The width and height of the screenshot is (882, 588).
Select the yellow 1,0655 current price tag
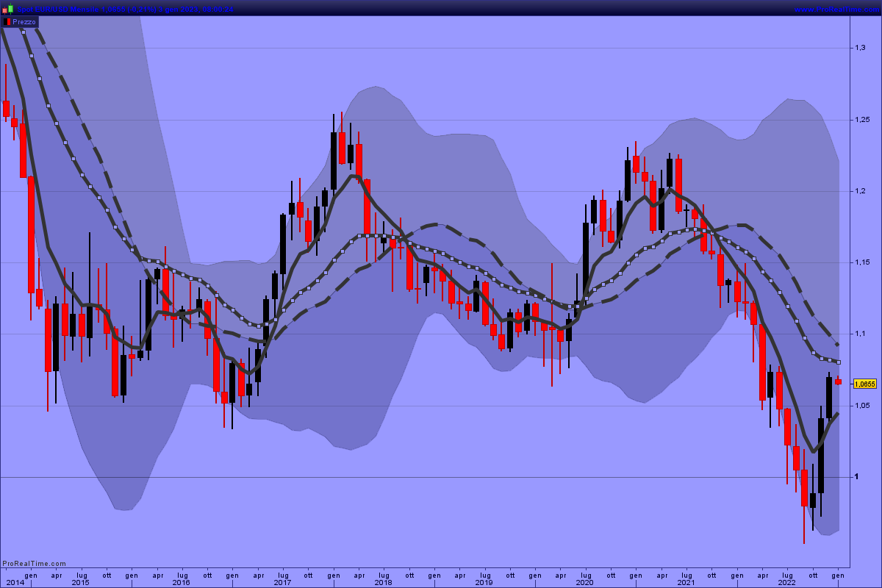[x=865, y=384]
